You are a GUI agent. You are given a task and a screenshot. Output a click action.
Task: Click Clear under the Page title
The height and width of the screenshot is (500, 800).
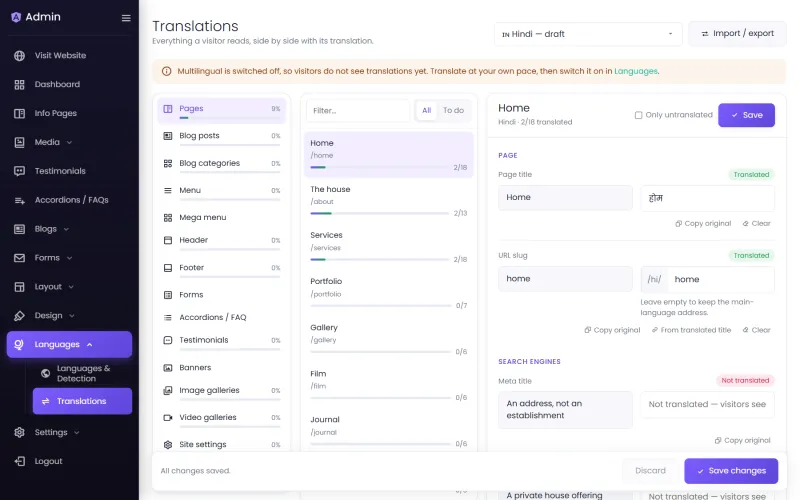click(x=756, y=223)
